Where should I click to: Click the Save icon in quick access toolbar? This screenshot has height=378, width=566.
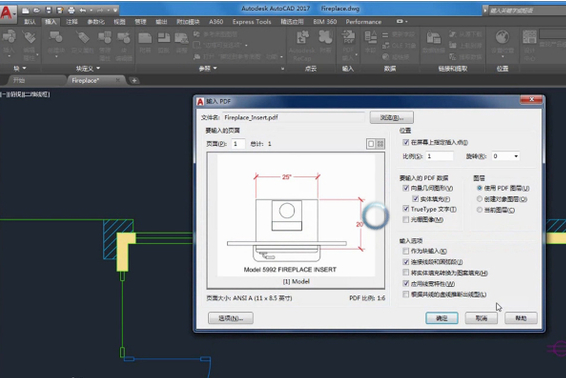point(49,10)
